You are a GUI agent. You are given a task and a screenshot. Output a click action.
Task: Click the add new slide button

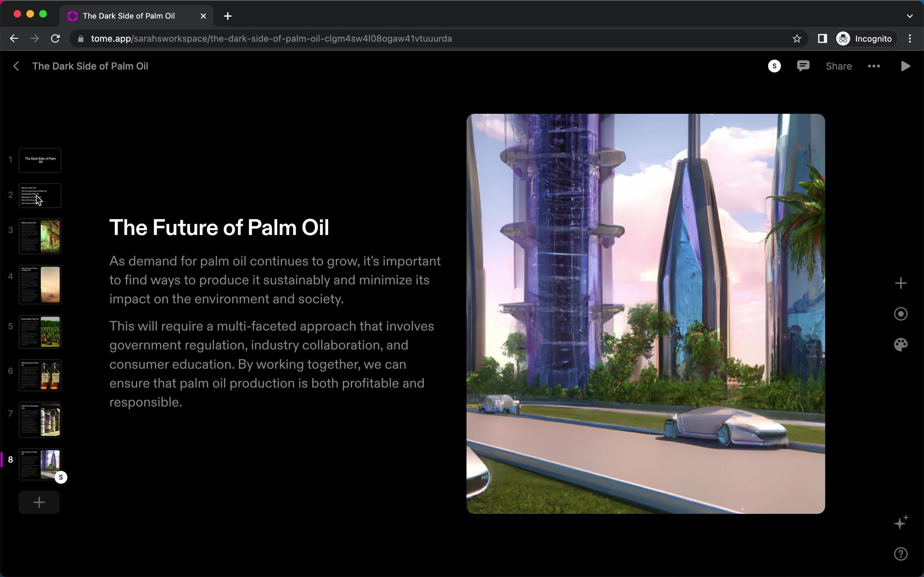pos(39,503)
